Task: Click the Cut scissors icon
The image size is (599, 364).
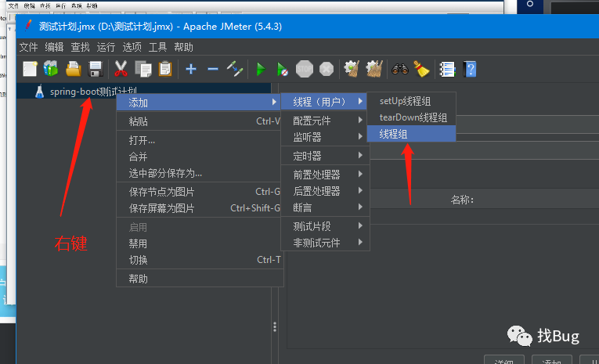Action: (x=121, y=70)
